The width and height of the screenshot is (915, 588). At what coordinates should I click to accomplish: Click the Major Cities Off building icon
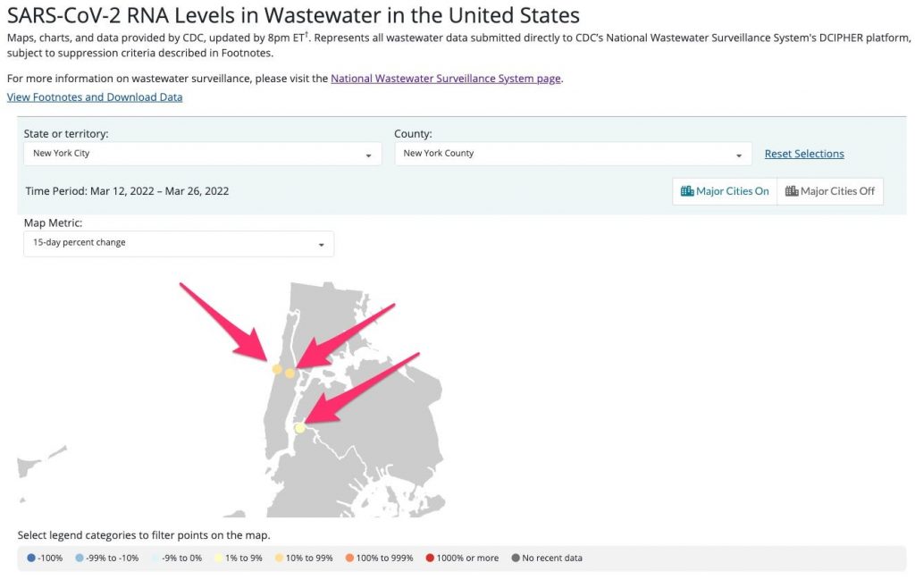(792, 191)
